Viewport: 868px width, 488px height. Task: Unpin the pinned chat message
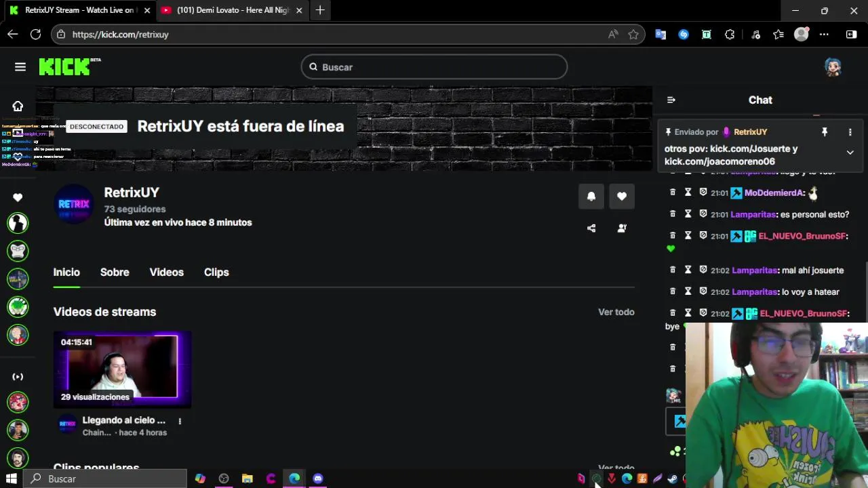(x=825, y=132)
